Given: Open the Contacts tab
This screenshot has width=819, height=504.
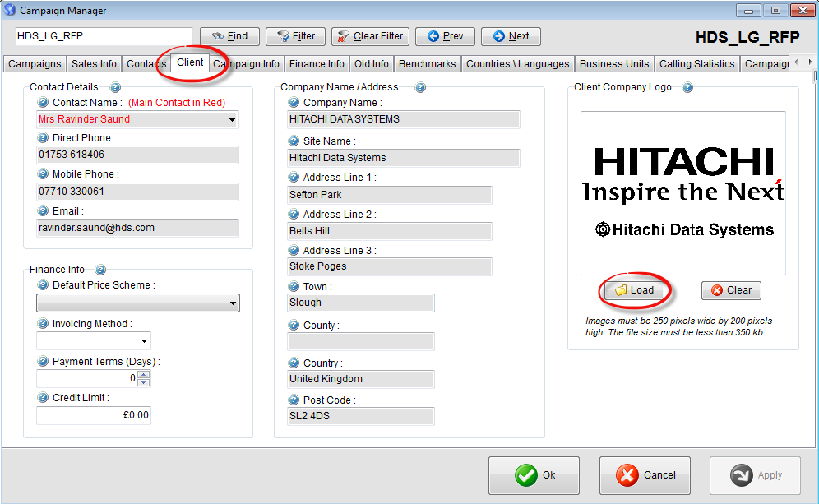Looking at the screenshot, I should tap(146, 63).
